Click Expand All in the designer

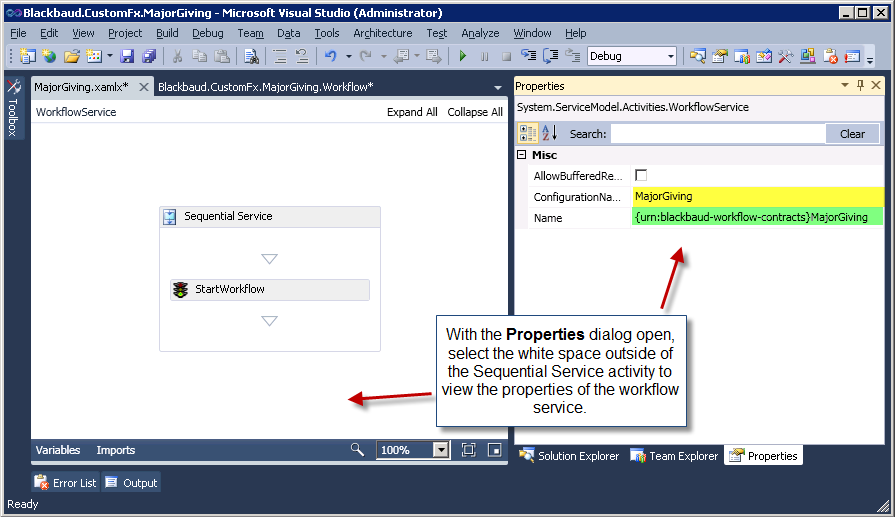412,112
